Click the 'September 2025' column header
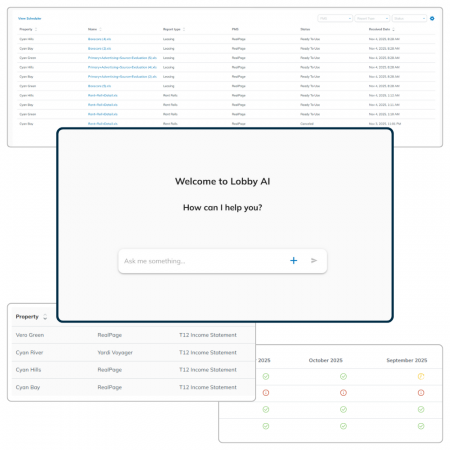 [x=407, y=360]
